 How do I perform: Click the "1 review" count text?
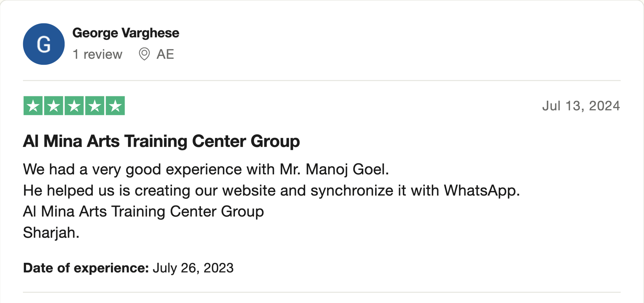pyautogui.click(x=97, y=54)
